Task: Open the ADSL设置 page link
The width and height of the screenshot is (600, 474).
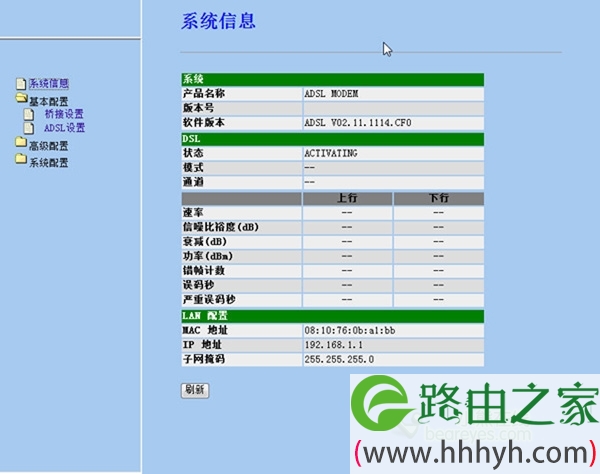Action: 64,128
